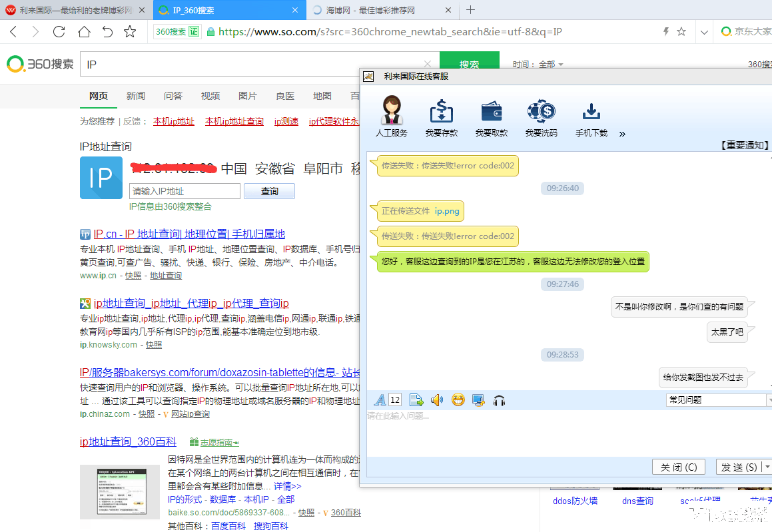Click the send file icon in chat toolbar
772x532 pixels.
pyautogui.click(x=416, y=400)
